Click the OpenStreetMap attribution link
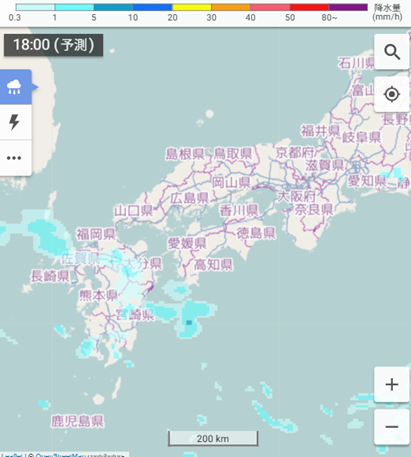 coord(61,455)
